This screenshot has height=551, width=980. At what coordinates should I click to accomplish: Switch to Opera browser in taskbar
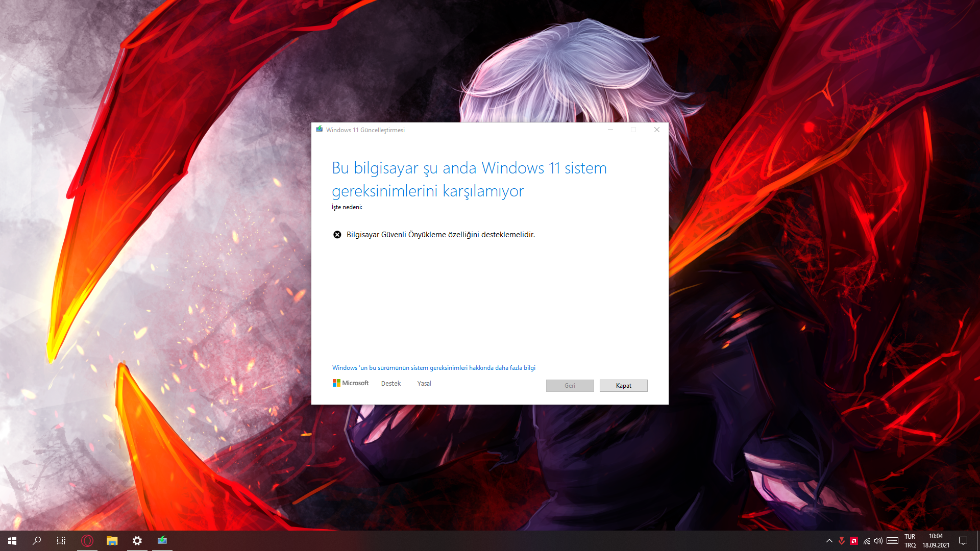[x=87, y=541]
